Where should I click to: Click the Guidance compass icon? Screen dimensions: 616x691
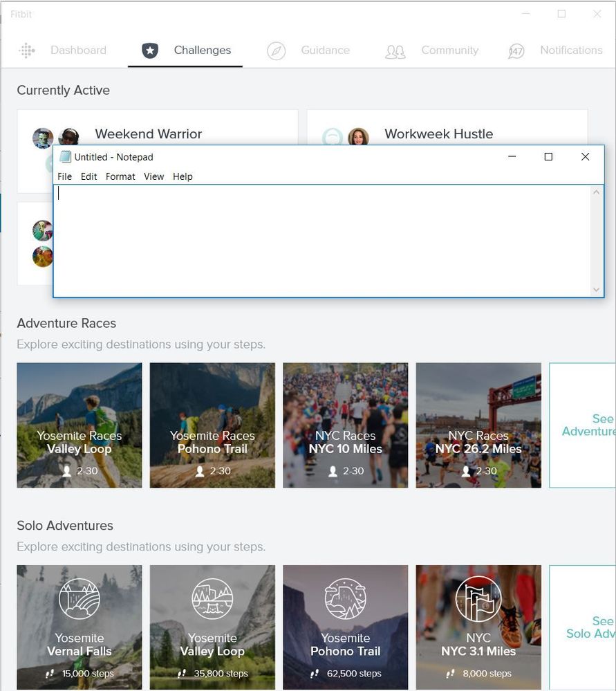coord(277,51)
